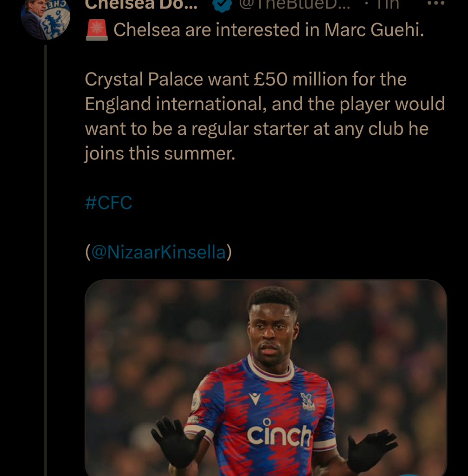The height and width of the screenshot is (476, 468).
Task: Open the @NizaarKinsella mention
Action: [x=158, y=252]
